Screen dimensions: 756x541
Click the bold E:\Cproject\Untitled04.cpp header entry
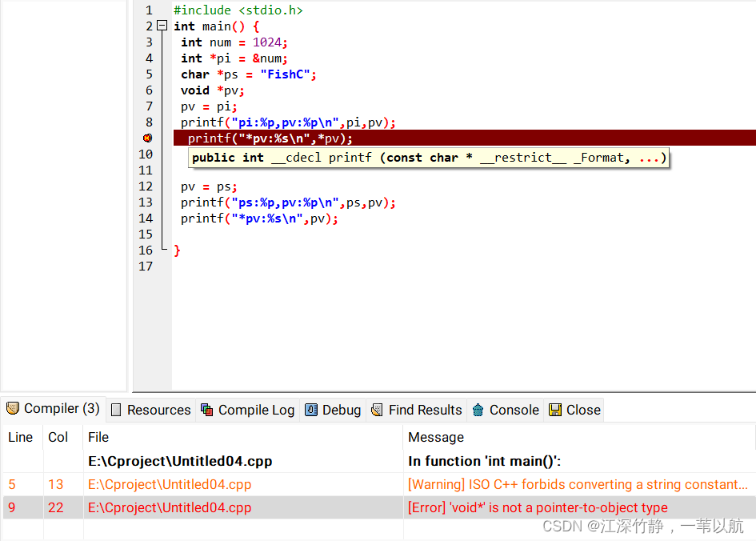(180, 461)
